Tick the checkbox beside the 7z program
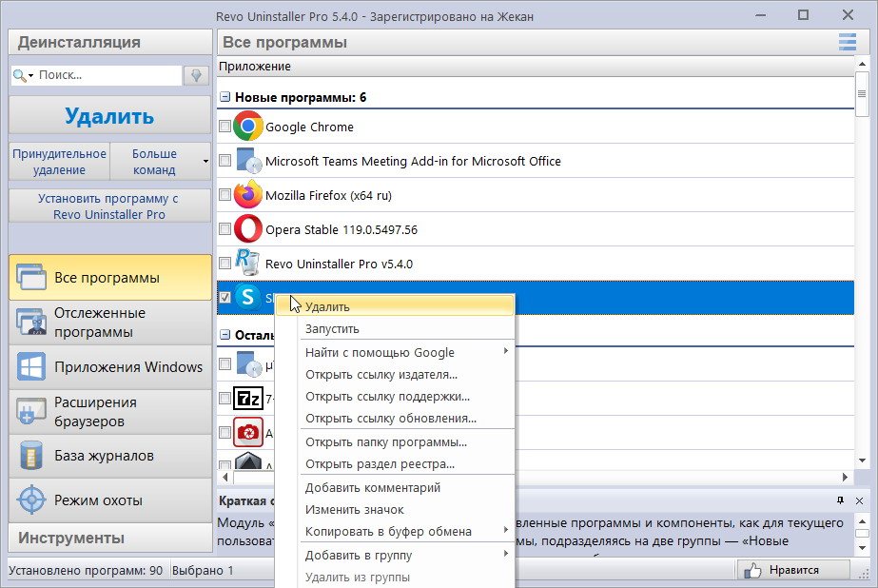Screen dimensions: 878x588 [x=224, y=398]
